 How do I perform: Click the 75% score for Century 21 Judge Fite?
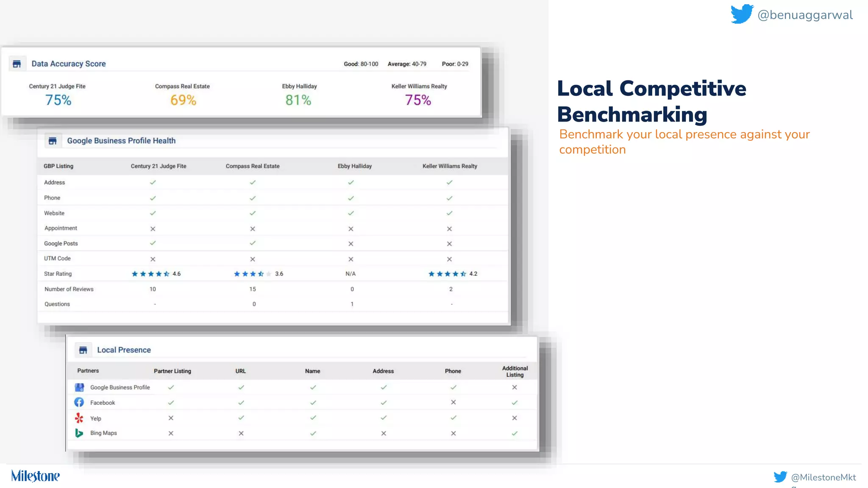58,100
